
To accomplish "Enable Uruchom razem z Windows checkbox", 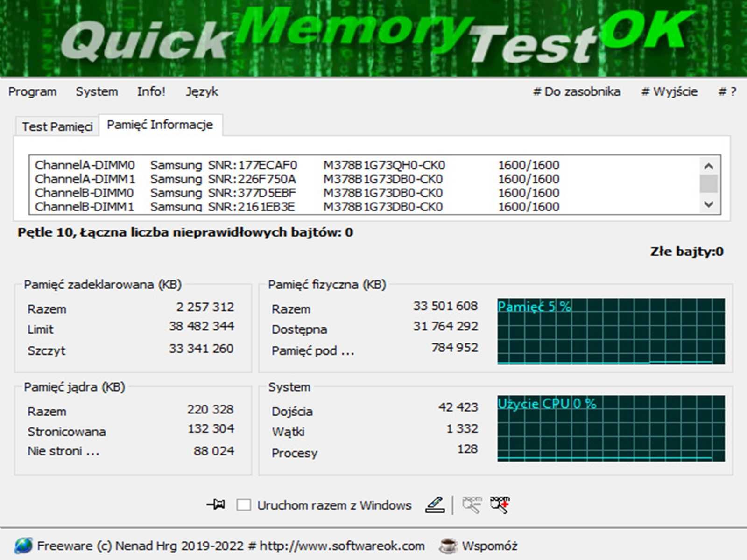I will pos(244,505).
